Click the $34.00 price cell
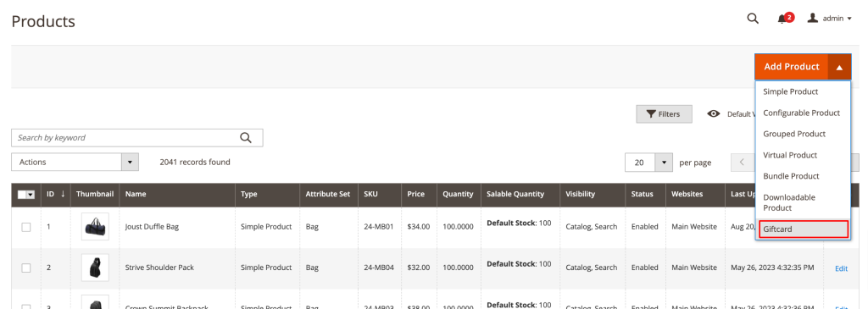Image resolution: width=868 pixels, height=309 pixels. point(419,227)
